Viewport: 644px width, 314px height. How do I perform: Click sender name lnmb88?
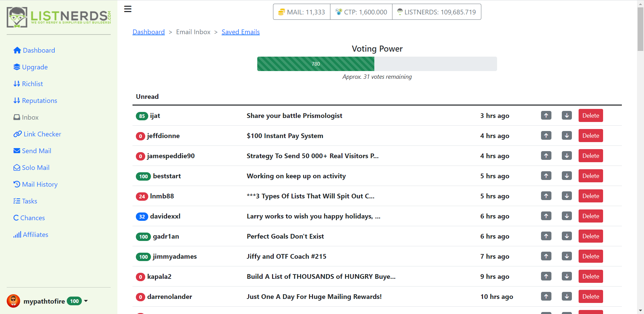[x=162, y=196]
